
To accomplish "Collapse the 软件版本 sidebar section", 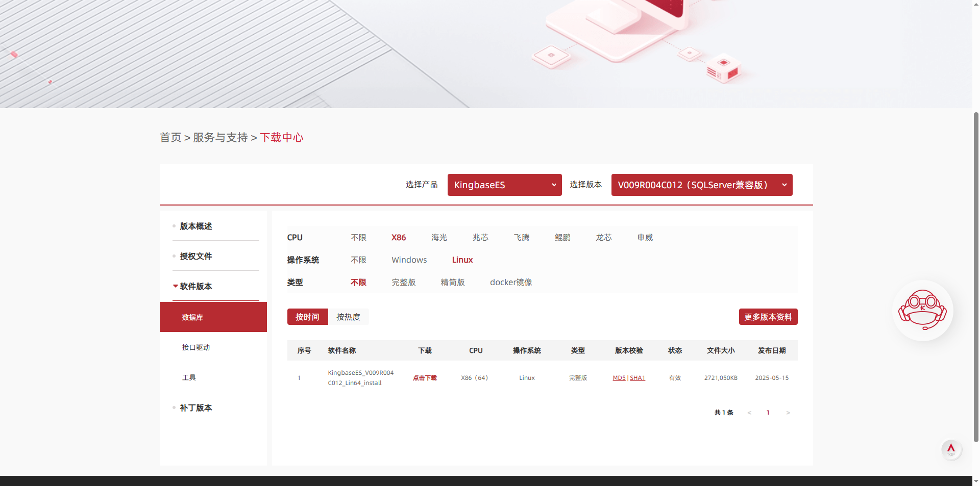I will coord(196,286).
